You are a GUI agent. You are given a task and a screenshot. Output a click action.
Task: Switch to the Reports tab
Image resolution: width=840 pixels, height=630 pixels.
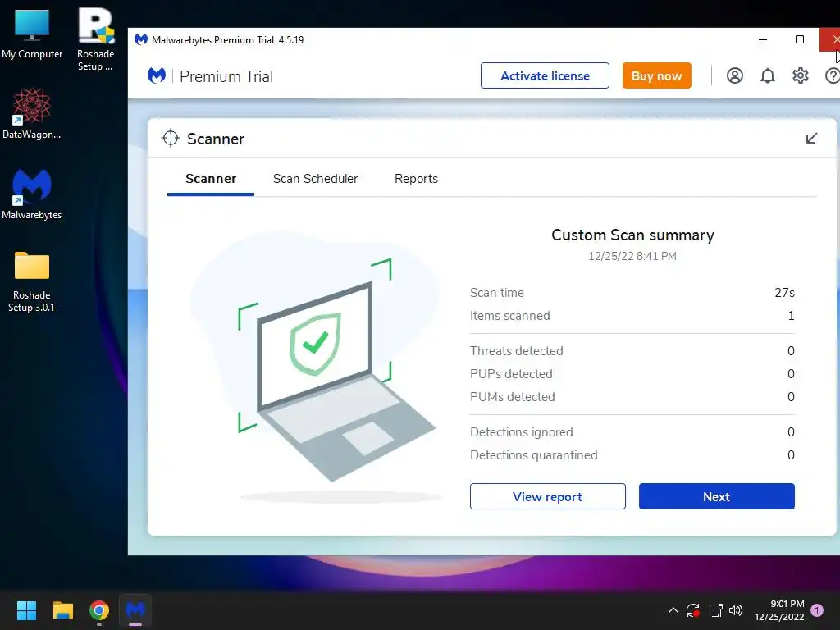[416, 179]
